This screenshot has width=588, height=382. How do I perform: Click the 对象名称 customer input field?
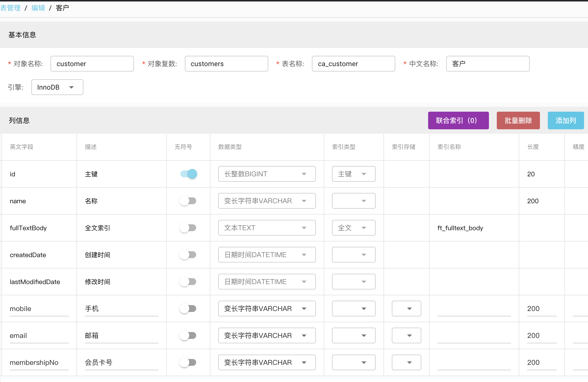point(92,64)
